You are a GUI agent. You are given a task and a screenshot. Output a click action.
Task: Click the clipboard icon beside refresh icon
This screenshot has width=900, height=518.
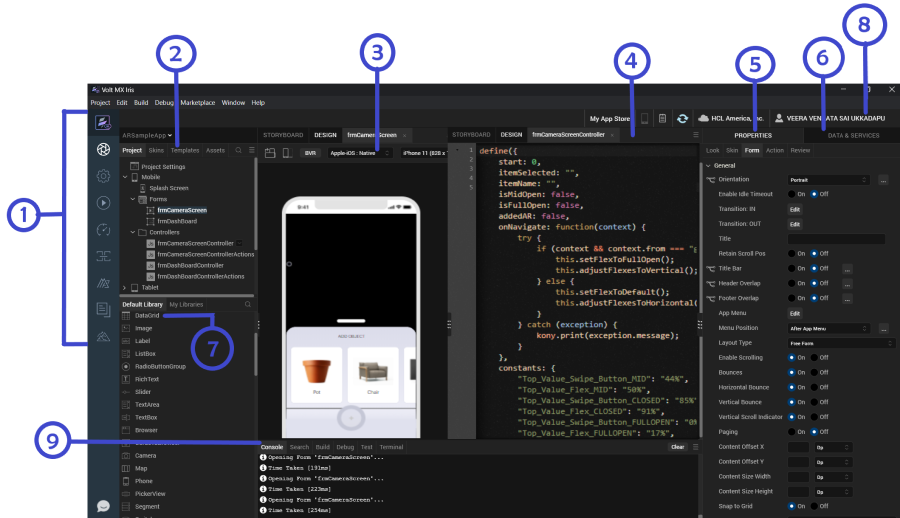pos(662,118)
